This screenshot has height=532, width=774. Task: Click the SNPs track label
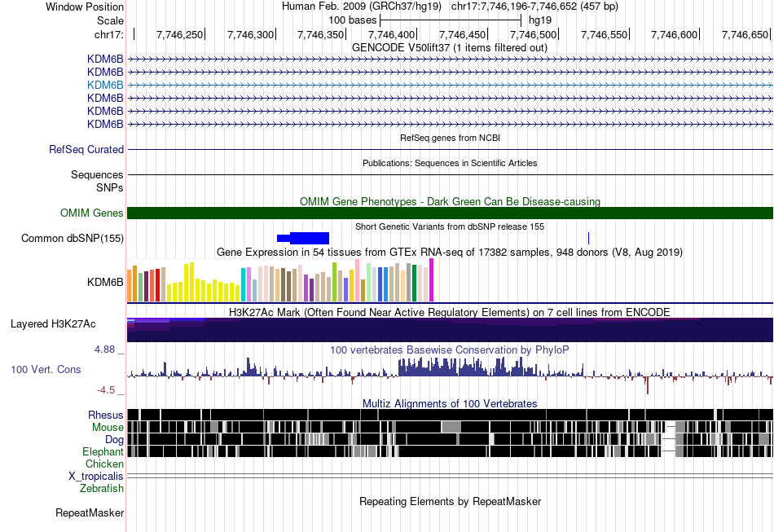(110, 187)
